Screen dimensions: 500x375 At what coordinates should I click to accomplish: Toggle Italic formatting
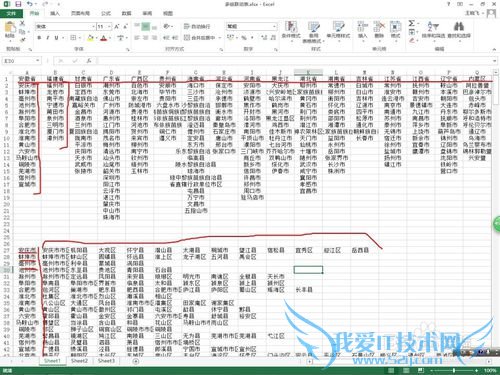(48, 38)
